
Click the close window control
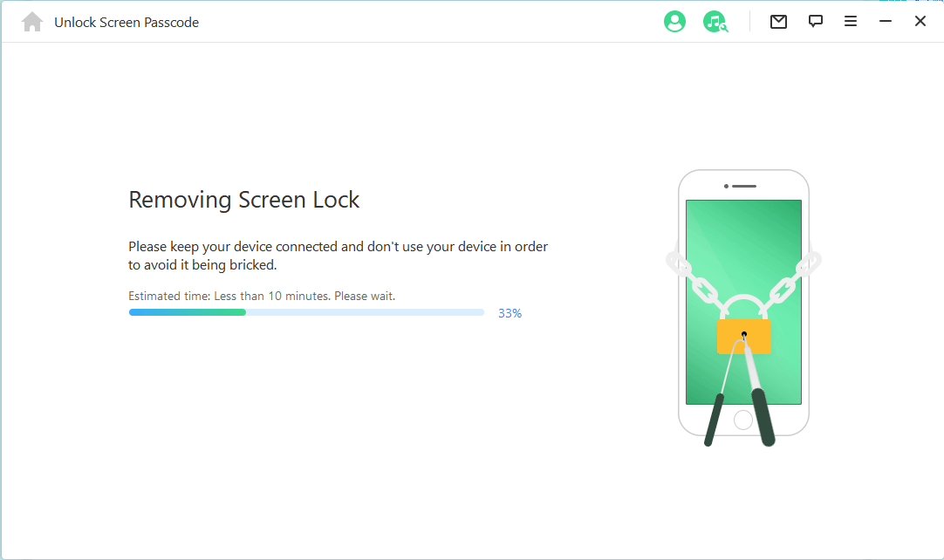pos(920,20)
